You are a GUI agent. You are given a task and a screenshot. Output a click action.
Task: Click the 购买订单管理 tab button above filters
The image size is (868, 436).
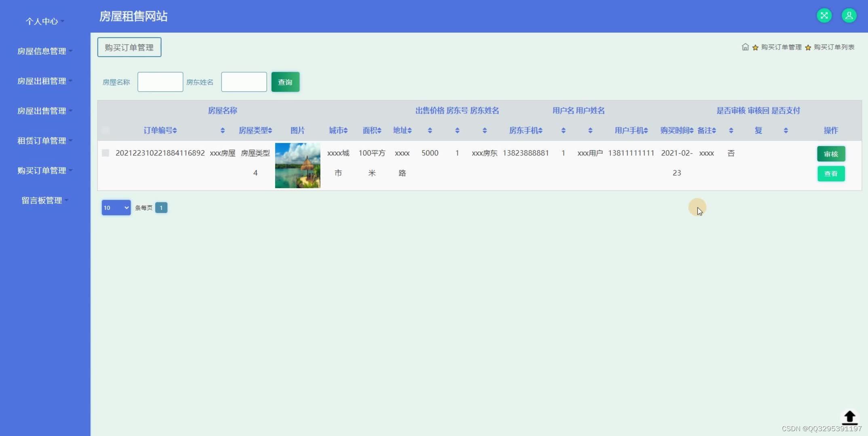[129, 47]
